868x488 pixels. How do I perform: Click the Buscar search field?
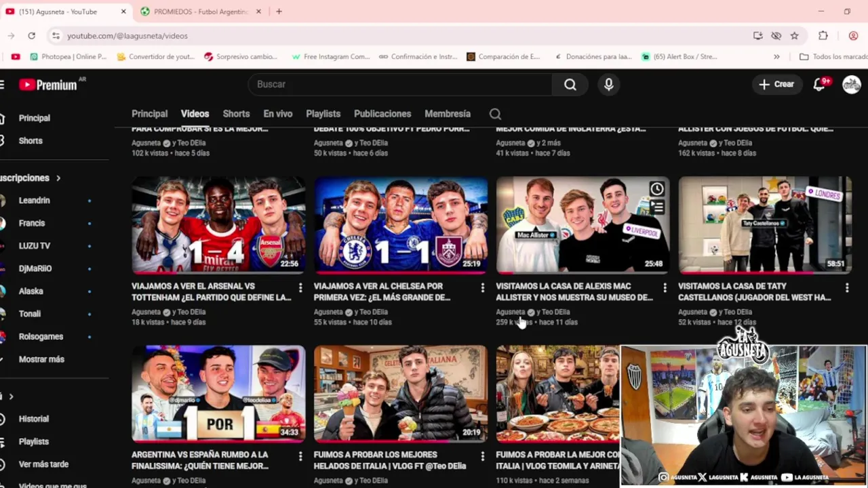coord(400,84)
